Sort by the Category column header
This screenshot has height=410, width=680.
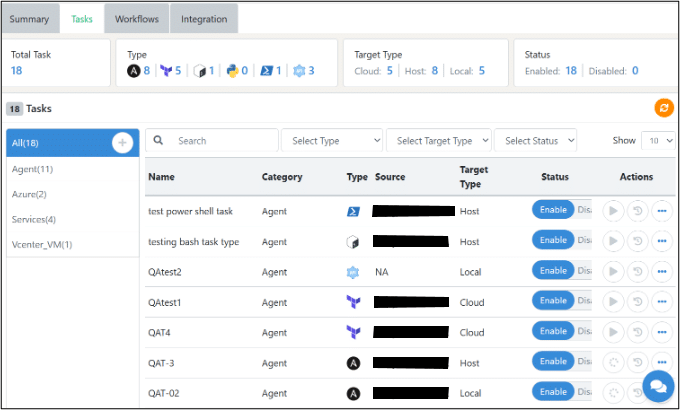pyautogui.click(x=282, y=177)
